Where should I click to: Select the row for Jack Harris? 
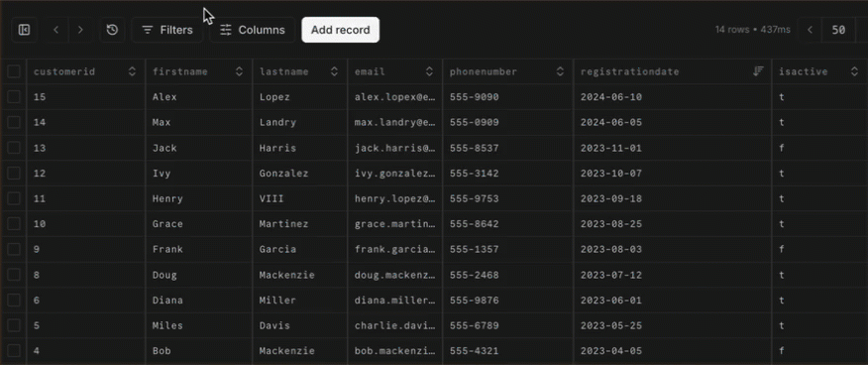tap(14, 148)
